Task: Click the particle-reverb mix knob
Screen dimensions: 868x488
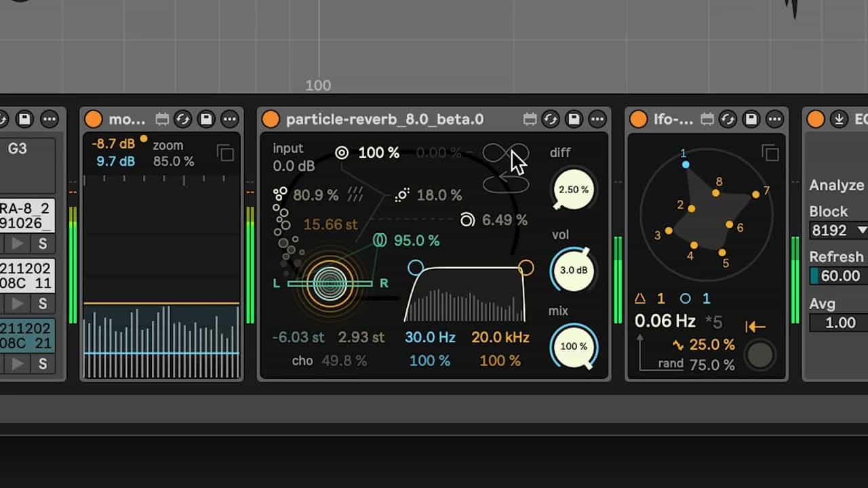Action: (574, 346)
